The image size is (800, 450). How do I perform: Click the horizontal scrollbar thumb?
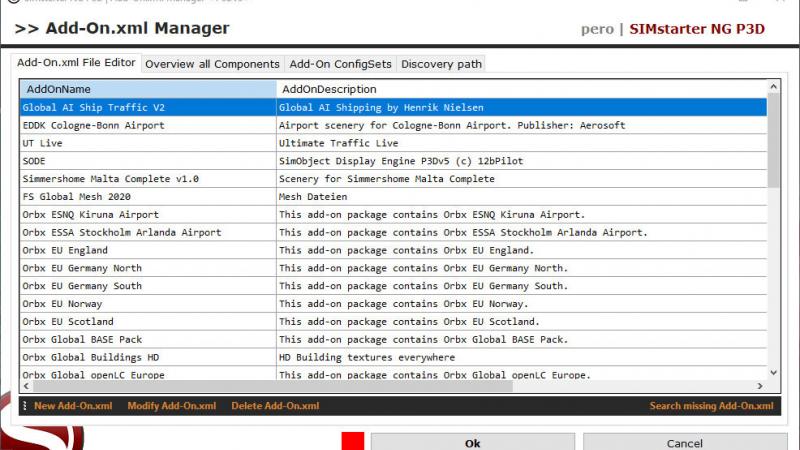pos(272,386)
